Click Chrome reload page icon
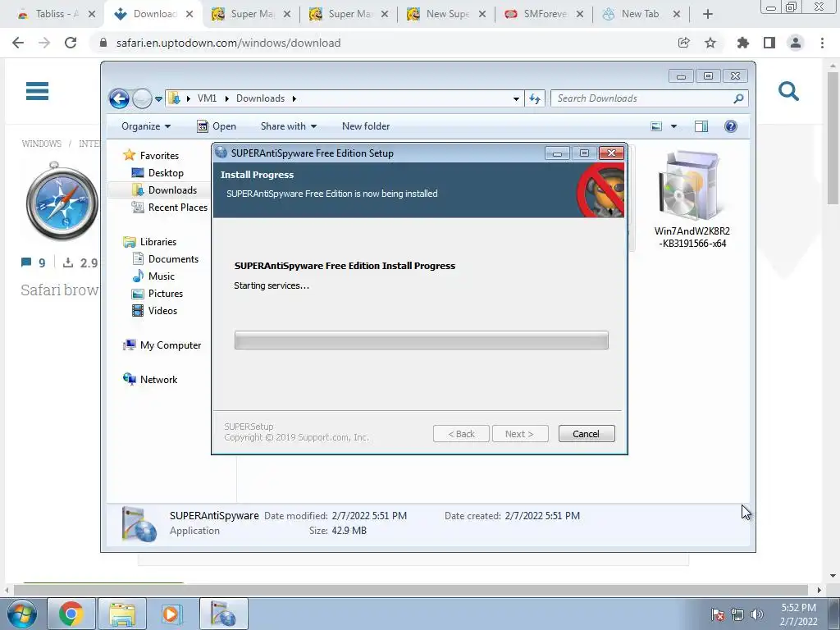 coord(71,43)
